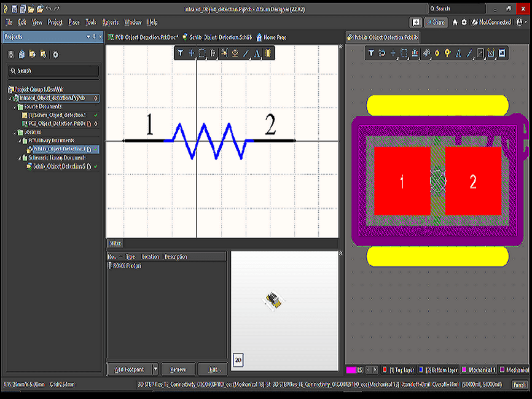This screenshot has height=399, width=532.
Task: Select the filter tool in the SCH library toolbar
Action: [181, 53]
